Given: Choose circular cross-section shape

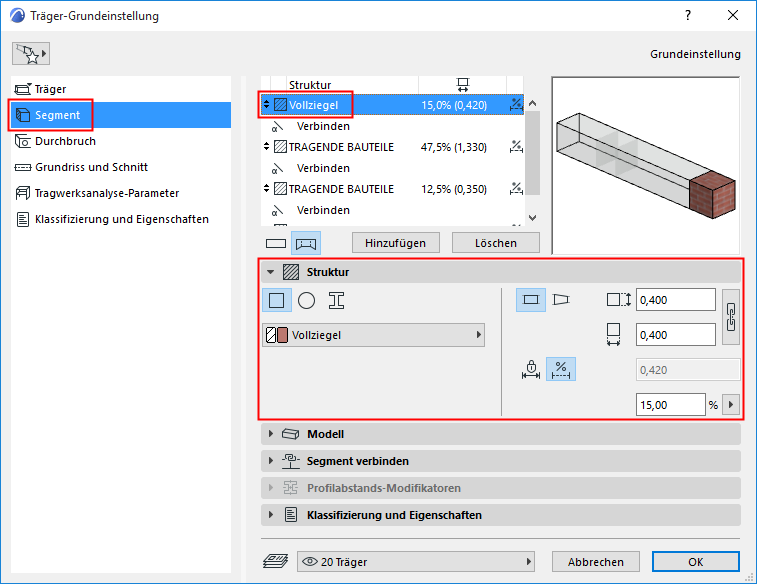Looking at the screenshot, I should 307,300.
